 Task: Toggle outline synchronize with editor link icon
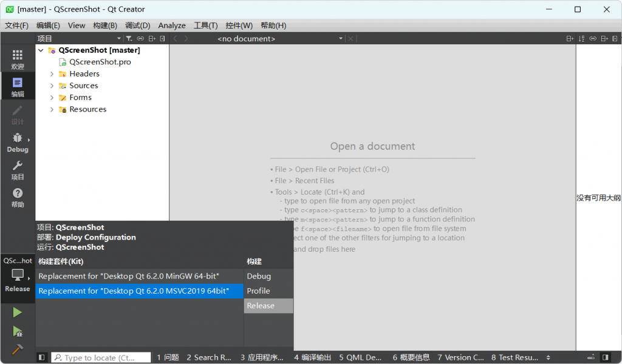point(593,38)
